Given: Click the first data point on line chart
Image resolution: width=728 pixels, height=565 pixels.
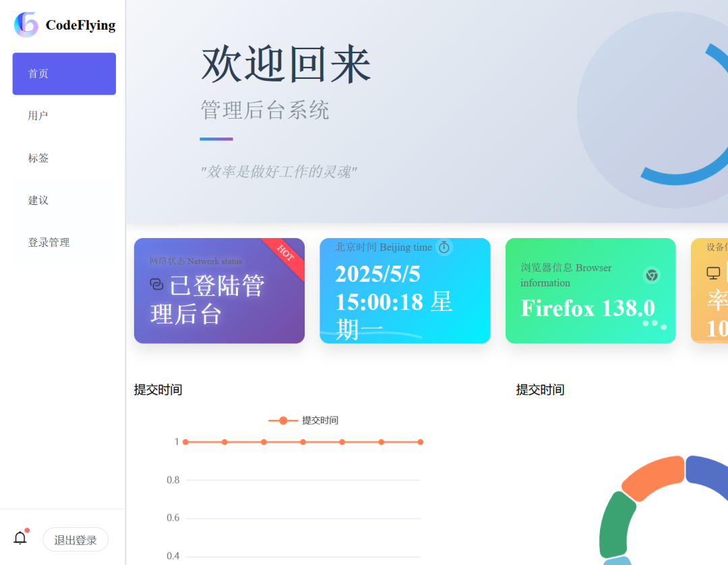Looking at the screenshot, I should pos(186,442).
